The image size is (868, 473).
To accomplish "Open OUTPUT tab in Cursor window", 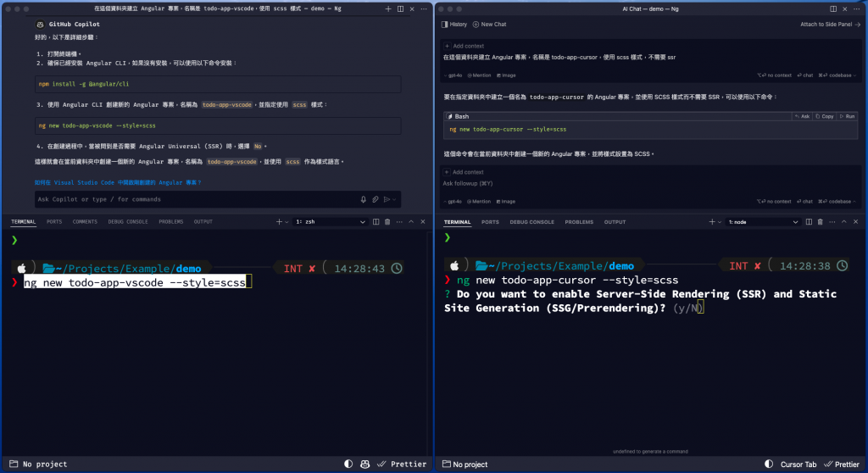I will pyautogui.click(x=615, y=222).
